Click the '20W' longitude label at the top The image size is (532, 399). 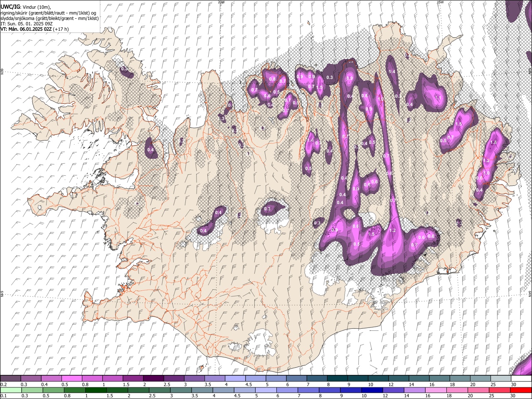221,2
